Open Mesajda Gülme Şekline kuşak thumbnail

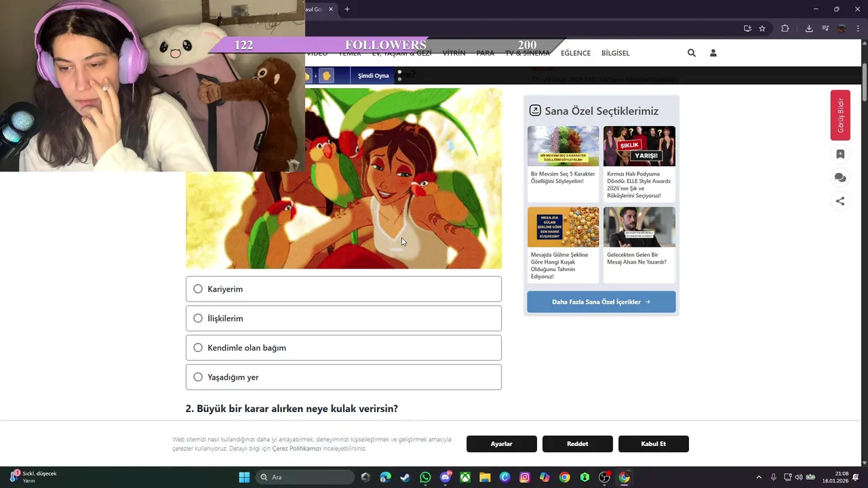click(564, 227)
